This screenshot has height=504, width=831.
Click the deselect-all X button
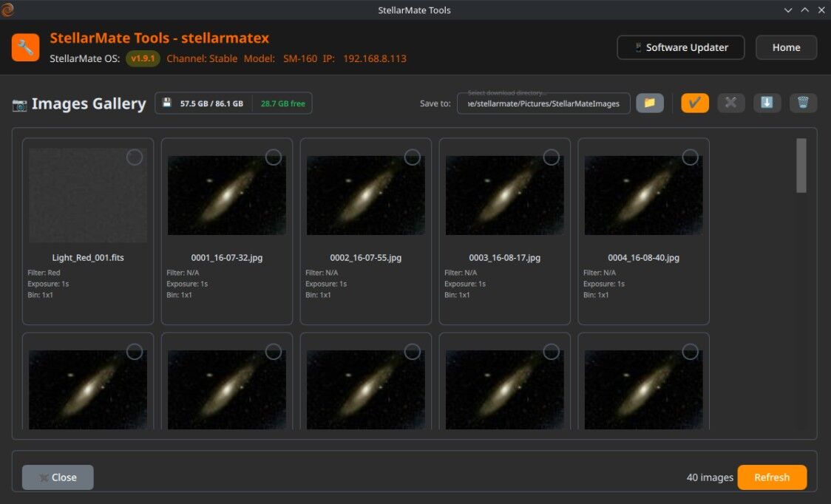(731, 103)
